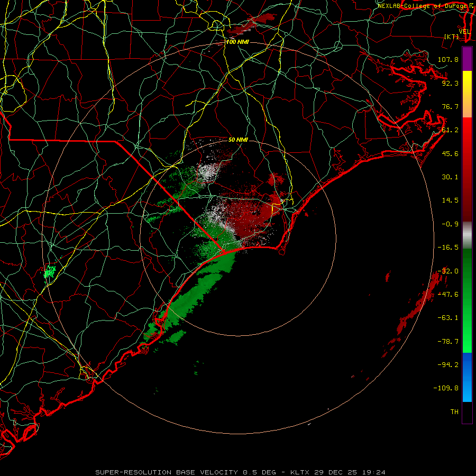
Task: Click the 14.5 velocity legend value
Action: point(450,200)
